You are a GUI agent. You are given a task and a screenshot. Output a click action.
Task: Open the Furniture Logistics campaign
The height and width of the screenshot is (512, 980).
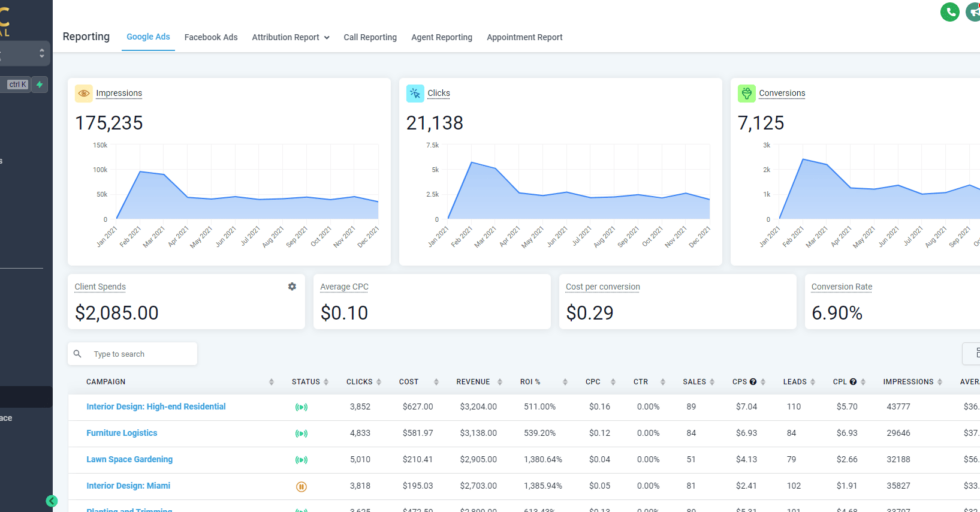(122, 433)
